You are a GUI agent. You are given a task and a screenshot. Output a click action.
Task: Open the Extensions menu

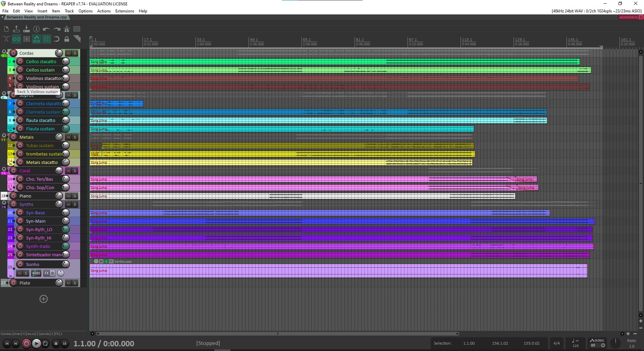click(124, 11)
